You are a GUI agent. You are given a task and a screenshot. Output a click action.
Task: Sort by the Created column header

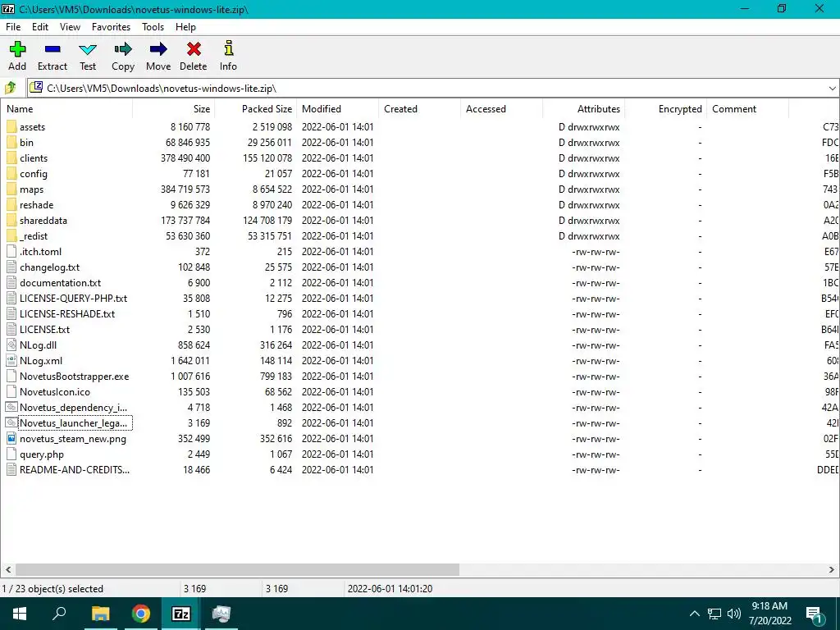point(419,109)
